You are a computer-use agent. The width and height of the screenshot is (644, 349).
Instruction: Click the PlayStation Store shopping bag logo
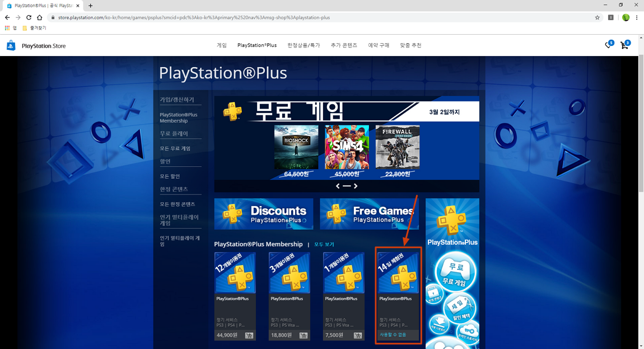point(11,45)
